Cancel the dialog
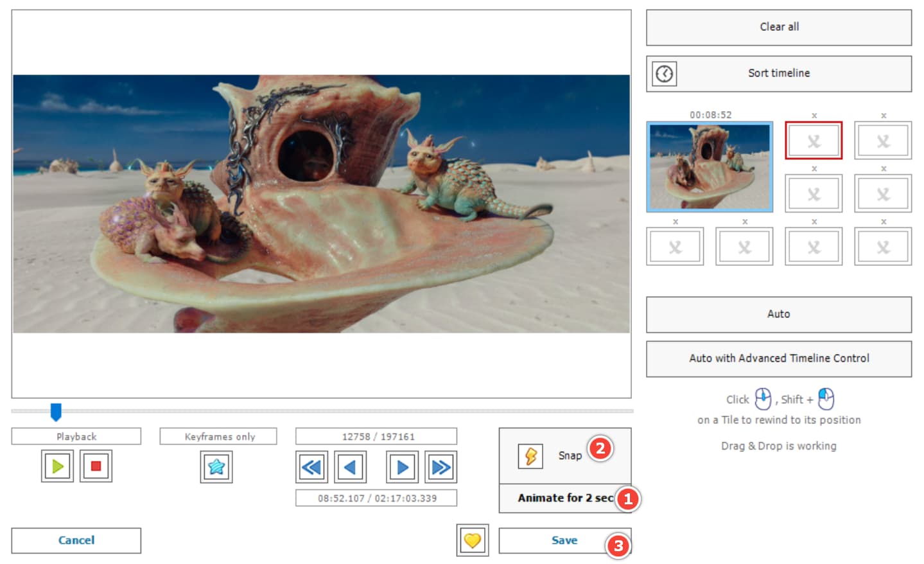The width and height of the screenshot is (924, 564). click(x=76, y=540)
